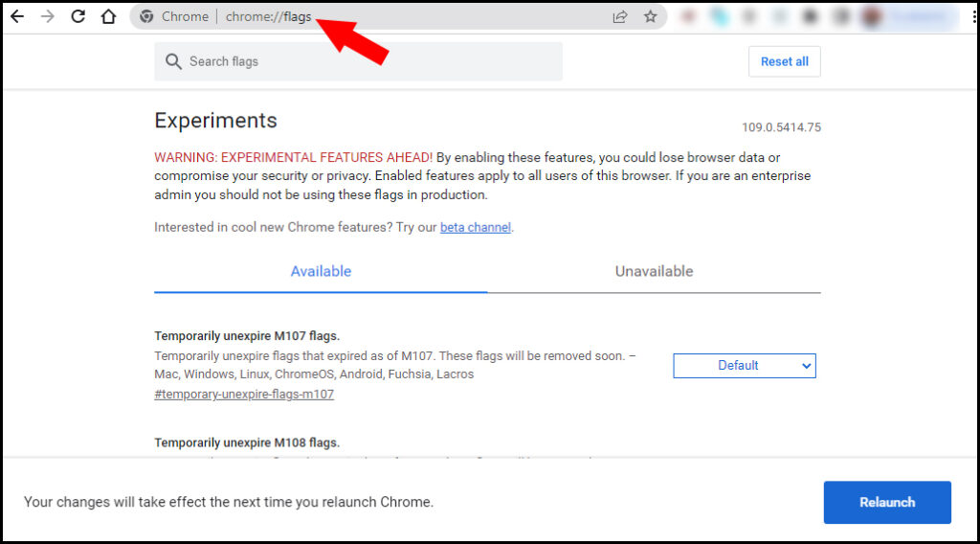Click the 'Interested in cool new Chrome features?' text
Image resolution: width=980 pixels, height=544 pixels.
pyautogui.click(x=273, y=228)
